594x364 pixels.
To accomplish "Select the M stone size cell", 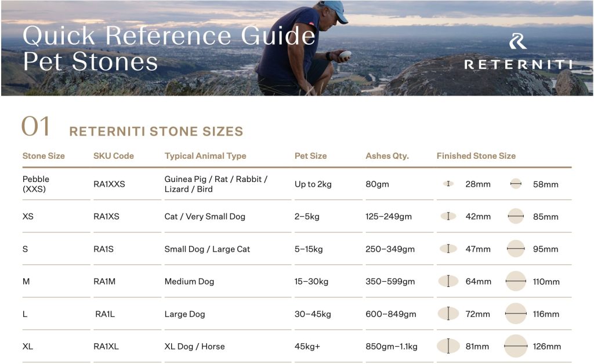I will tap(26, 282).
